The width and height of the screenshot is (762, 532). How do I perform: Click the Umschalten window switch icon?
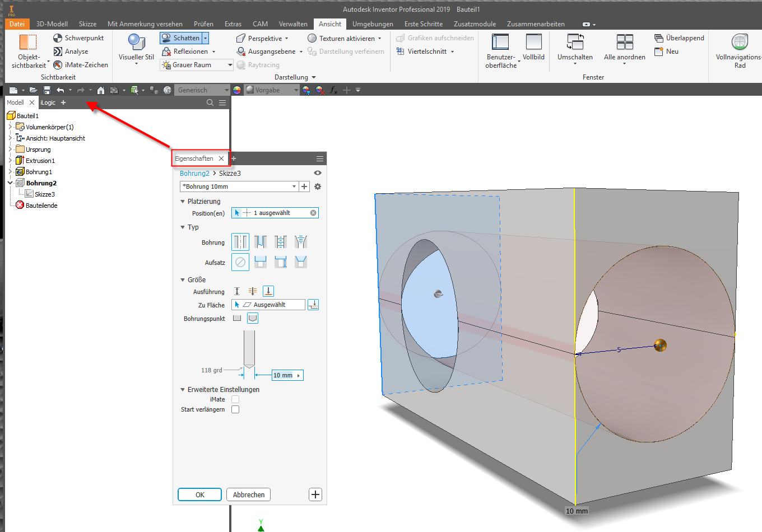pyautogui.click(x=575, y=42)
